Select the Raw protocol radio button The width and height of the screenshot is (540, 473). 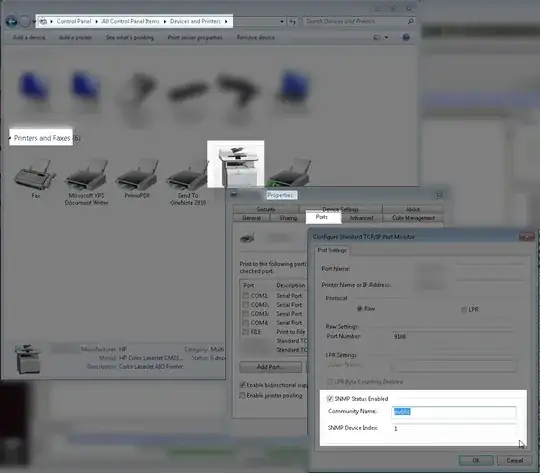[360, 308]
